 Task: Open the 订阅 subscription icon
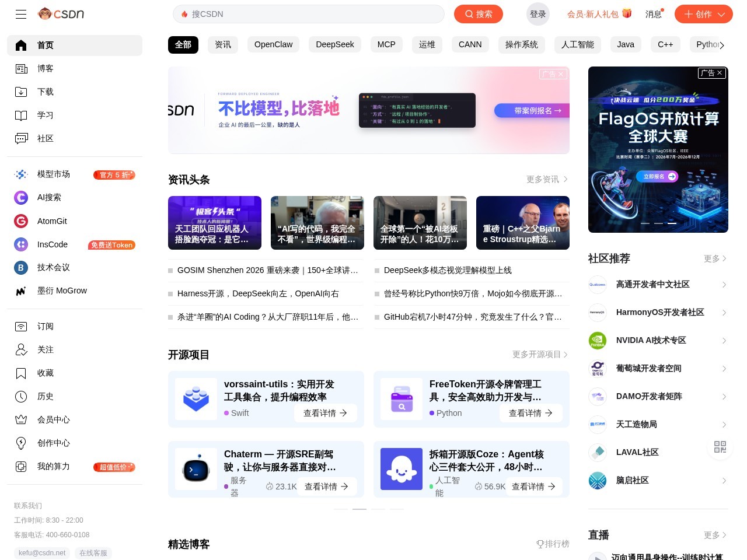coord(21,326)
